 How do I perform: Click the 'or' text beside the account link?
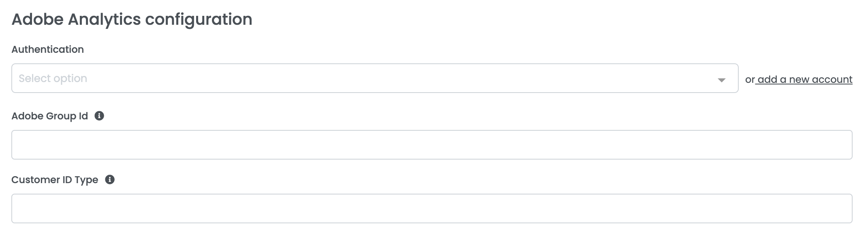pyautogui.click(x=750, y=80)
